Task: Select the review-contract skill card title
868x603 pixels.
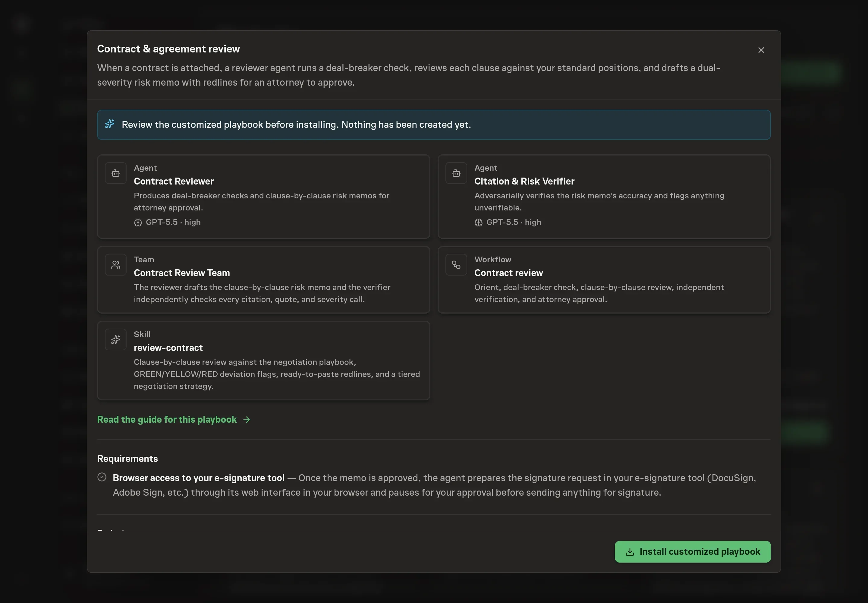Action: coord(168,348)
